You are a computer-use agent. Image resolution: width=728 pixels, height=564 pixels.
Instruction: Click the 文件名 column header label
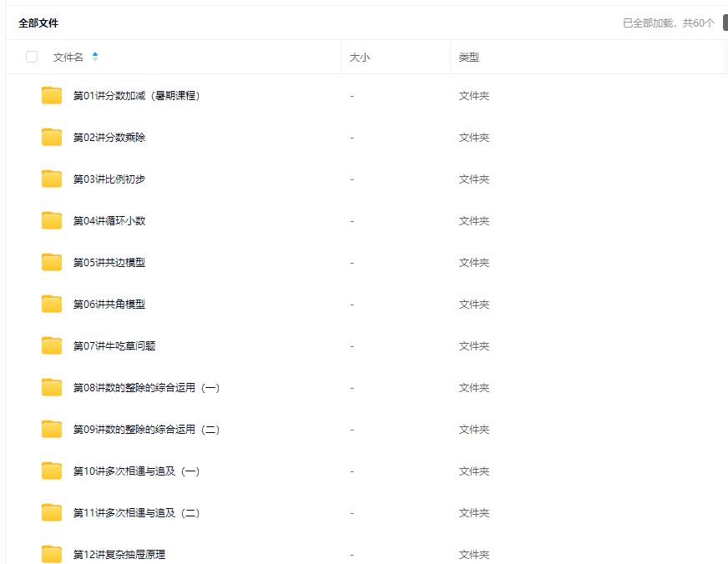[x=68, y=58]
